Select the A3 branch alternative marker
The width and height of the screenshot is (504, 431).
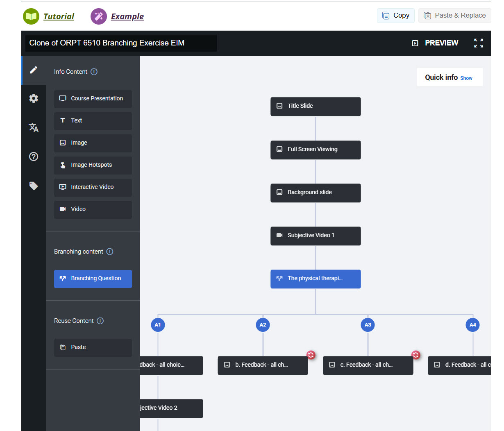368,325
